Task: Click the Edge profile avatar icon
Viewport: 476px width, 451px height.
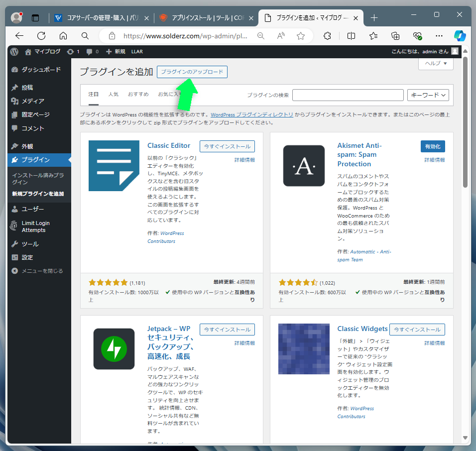Action: (x=16, y=17)
